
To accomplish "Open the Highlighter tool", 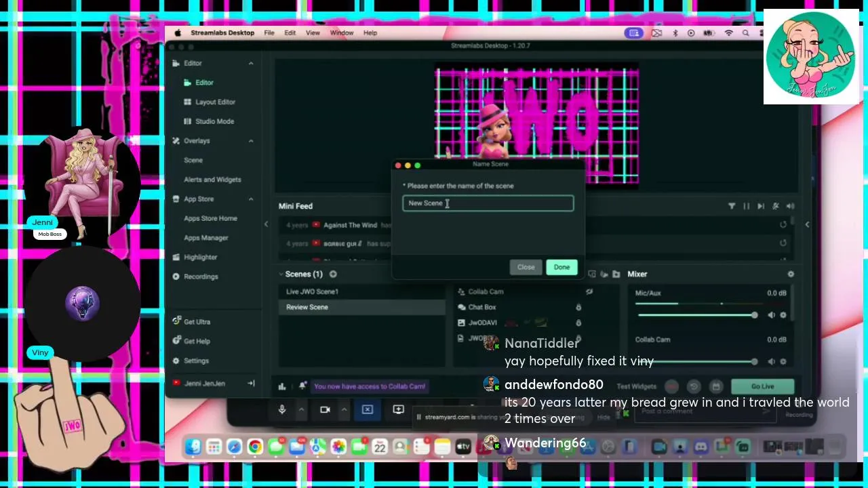I will [200, 258].
